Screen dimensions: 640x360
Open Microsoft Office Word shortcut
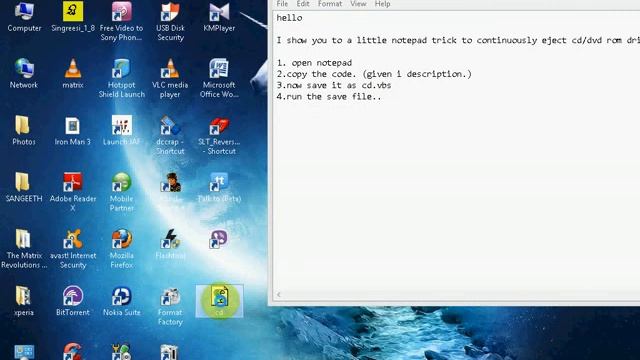219,78
